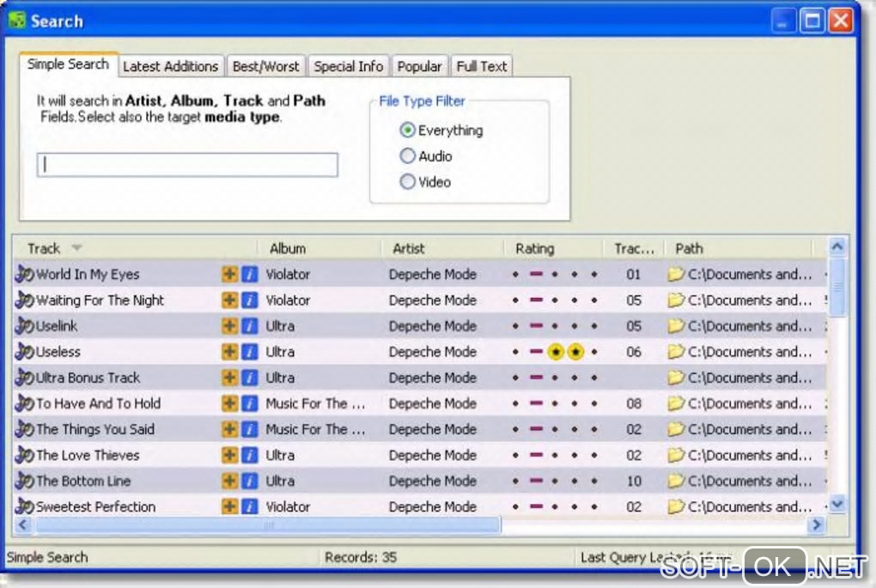Select the track name Useless

click(58, 352)
